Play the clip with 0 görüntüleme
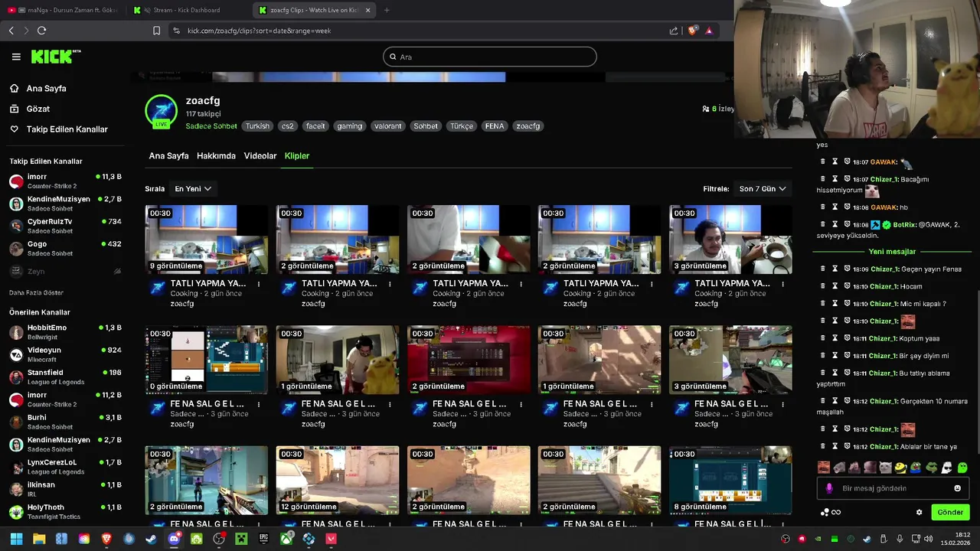This screenshot has height=551, width=980. click(207, 360)
